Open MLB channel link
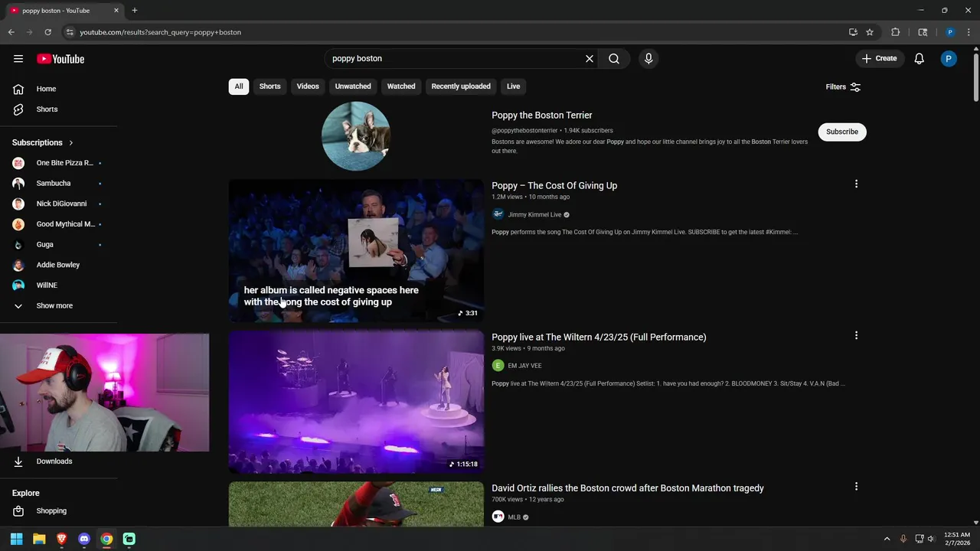 coord(514,517)
